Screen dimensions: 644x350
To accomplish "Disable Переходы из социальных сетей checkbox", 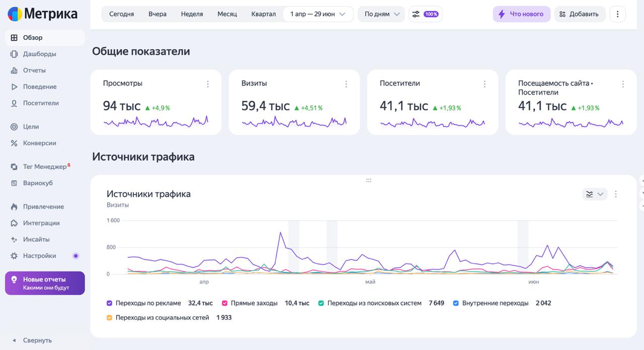I will (109, 318).
